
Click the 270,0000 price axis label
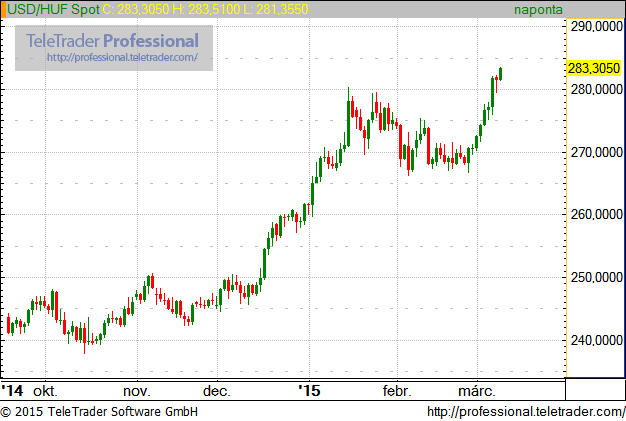tap(596, 152)
